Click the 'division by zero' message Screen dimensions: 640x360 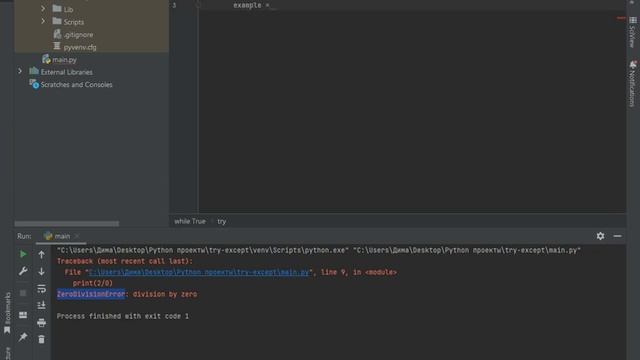tap(164, 294)
